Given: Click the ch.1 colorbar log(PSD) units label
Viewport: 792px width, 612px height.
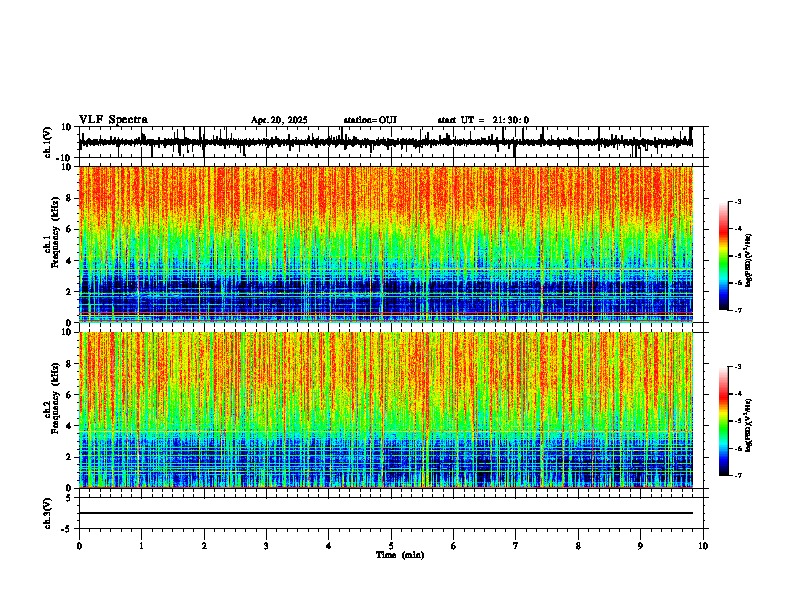Looking at the screenshot, I should pos(748,261).
